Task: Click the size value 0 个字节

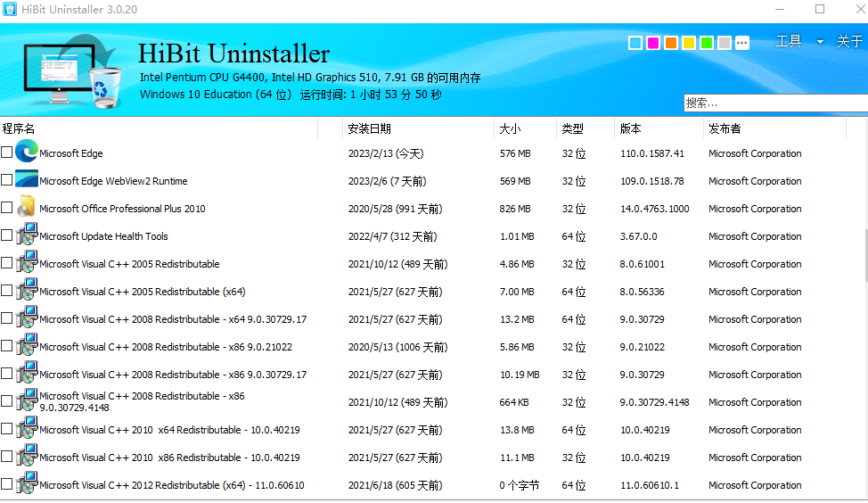Action: (x=520, y=486)
